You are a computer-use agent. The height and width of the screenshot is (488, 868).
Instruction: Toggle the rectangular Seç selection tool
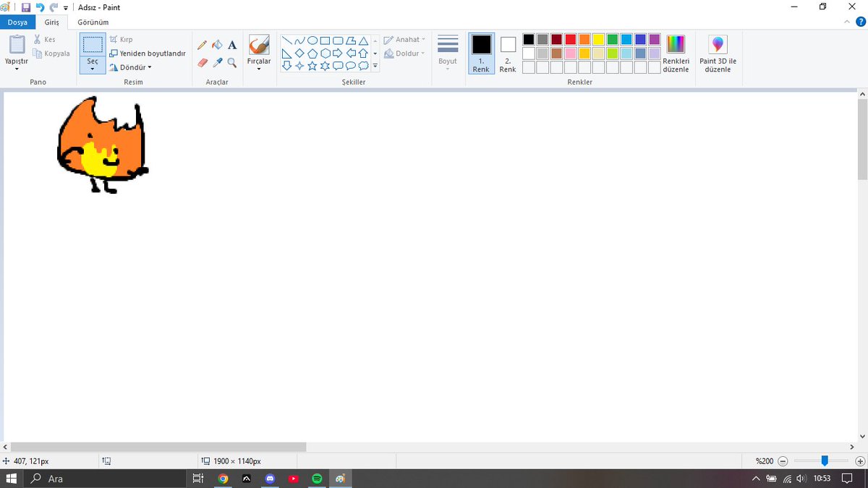pyautogui.click(x=93, y=45)
